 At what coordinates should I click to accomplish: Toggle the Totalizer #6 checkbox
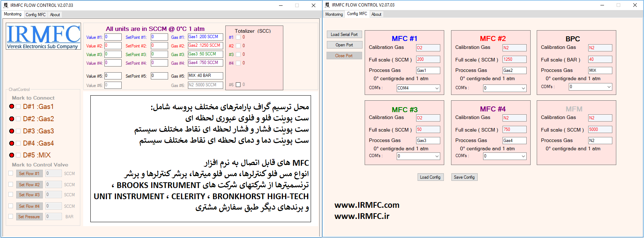pos(238,84)
